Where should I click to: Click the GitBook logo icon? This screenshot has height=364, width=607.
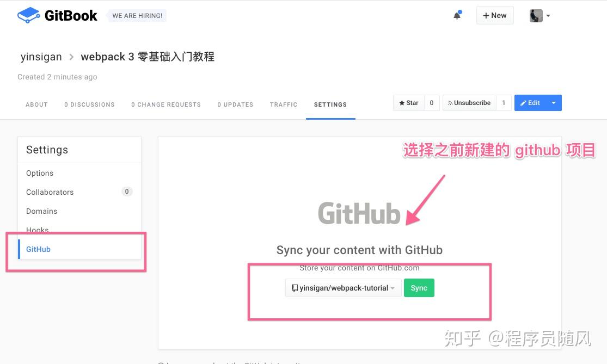click(28, 15)
